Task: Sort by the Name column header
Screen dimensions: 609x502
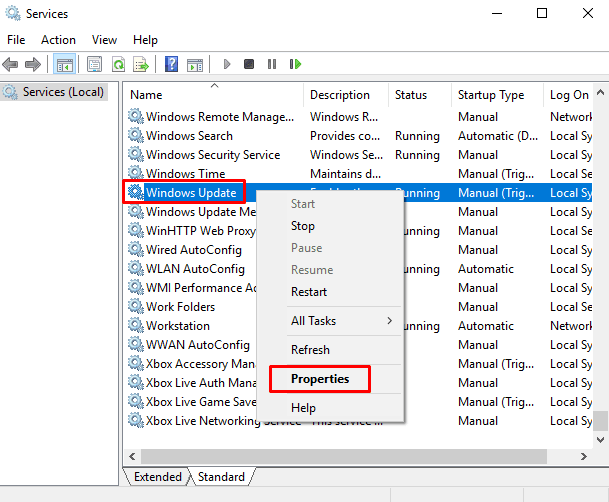Action: point(214,95)
